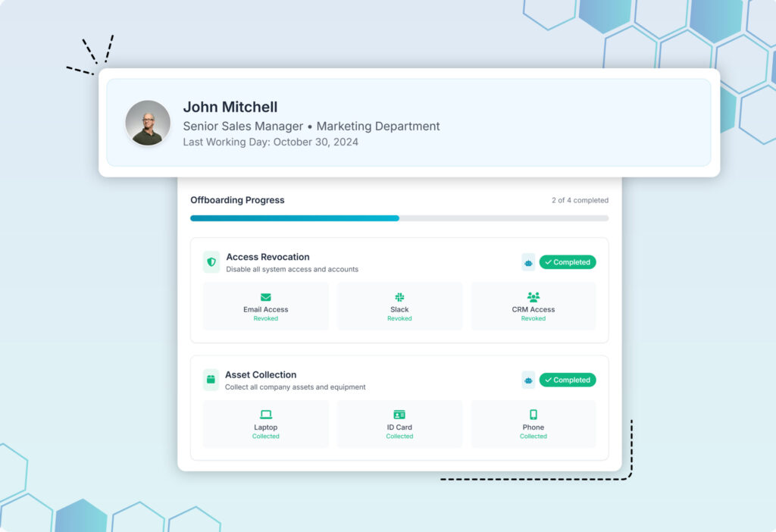Click the Revoked status under CRM Access

click(533, 319)
